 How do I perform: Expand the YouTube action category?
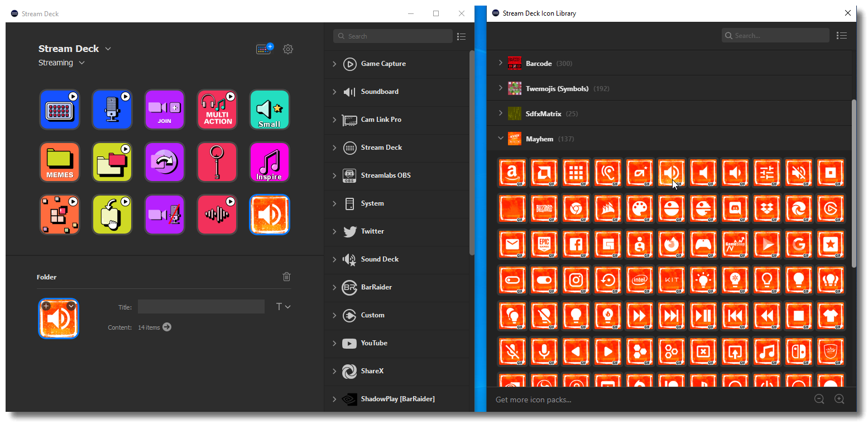pos(334,343)
